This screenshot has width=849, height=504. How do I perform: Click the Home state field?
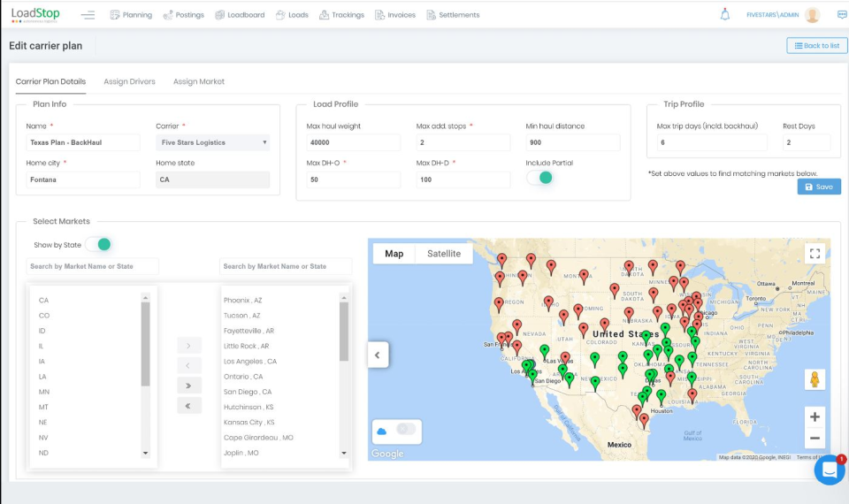(213, 179)
